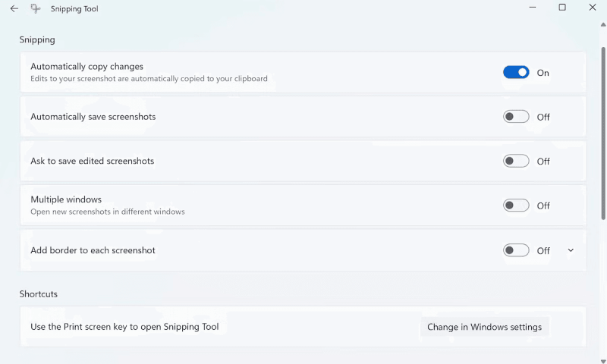The width and height of the screenshot is (607, 364).
Task: Go back using the arrow icon
Action: click(14, 8)
